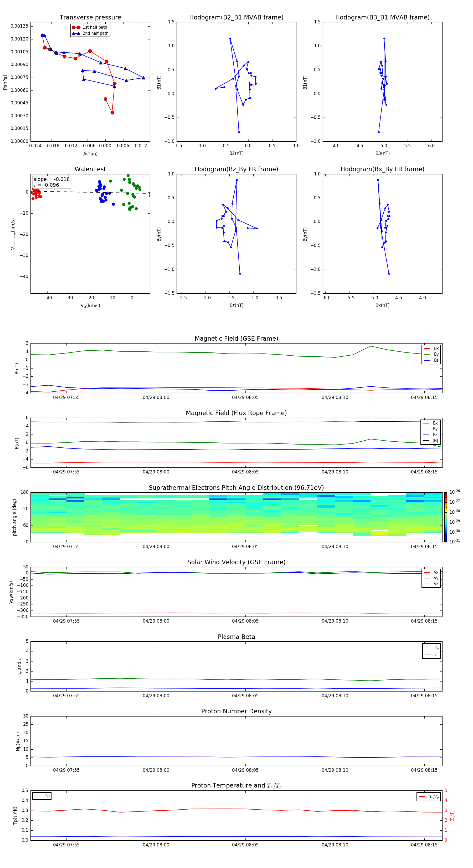Select the Vz entry in velocity legend
473x868 pixels.
click(431, 584)
